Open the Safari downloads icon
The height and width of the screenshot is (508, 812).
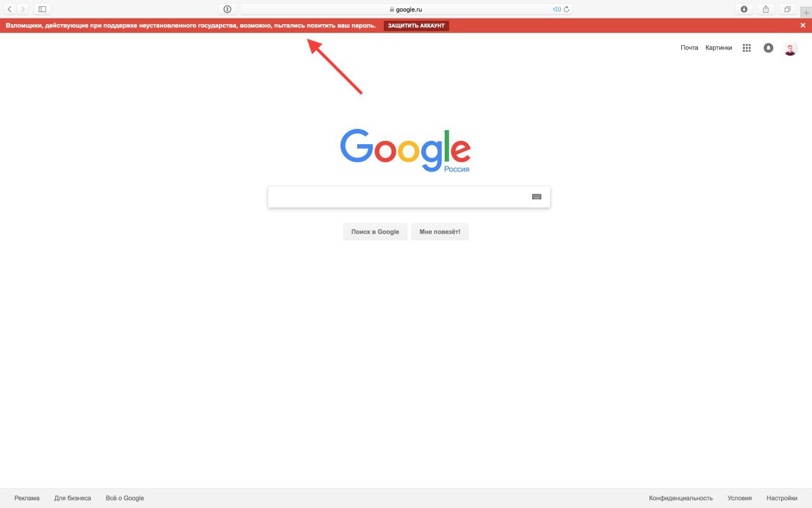click(x=744, y=9)
